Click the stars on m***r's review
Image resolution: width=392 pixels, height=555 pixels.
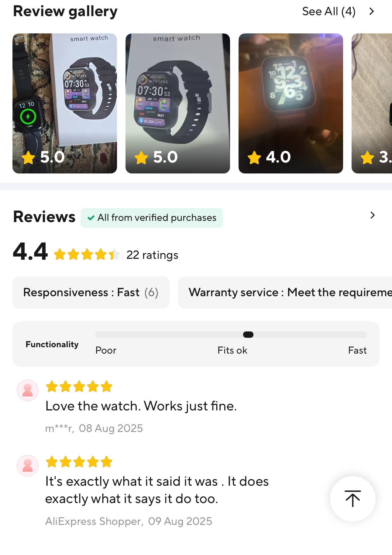click(x=79, y=387)
